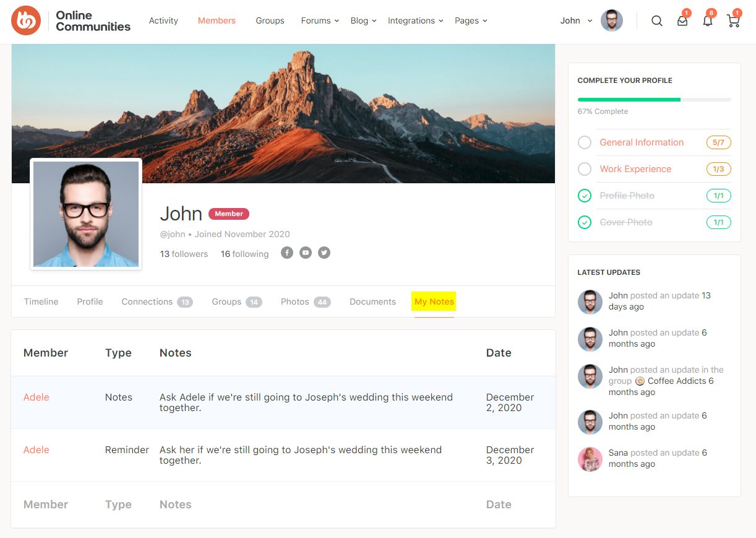Click the Profile Photo completed checkmark
Viewport: 756px width, 538px height.
(x=585, y=196)
